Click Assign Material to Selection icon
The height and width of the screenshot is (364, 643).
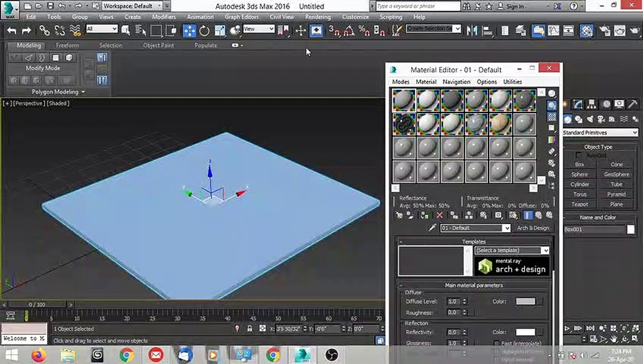point(424,215)
